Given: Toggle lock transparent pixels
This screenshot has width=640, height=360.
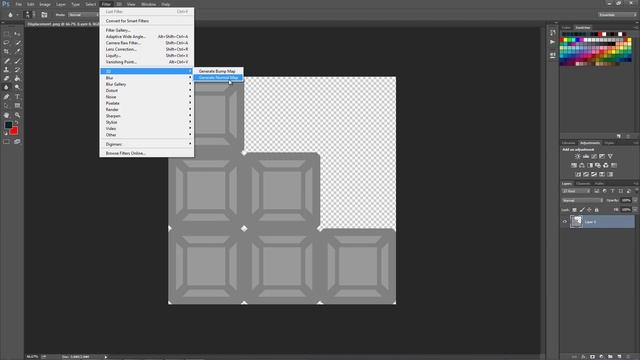Looking at the screenshot, I should click(x=574, y=210).
